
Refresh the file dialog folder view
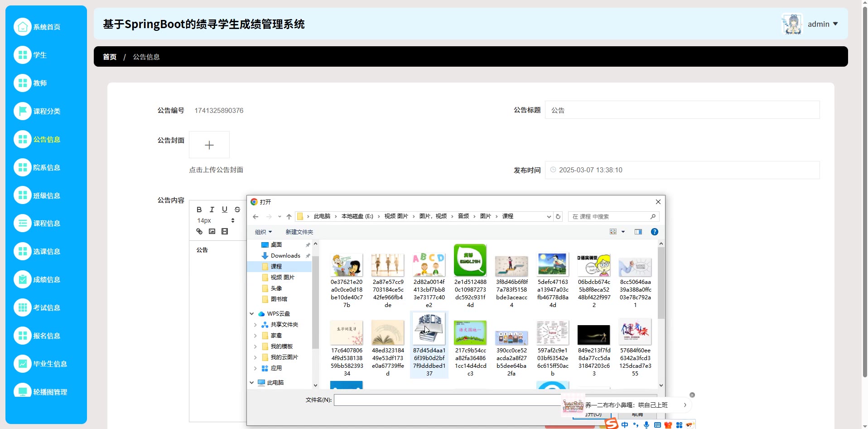pyautogui.click(x=558, y=217)
